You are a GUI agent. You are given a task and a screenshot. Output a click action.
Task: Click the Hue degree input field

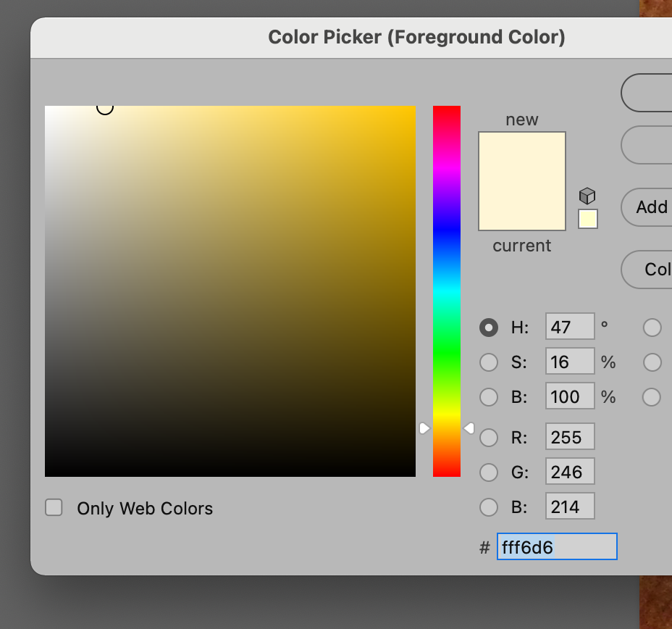tap(569, 327)
